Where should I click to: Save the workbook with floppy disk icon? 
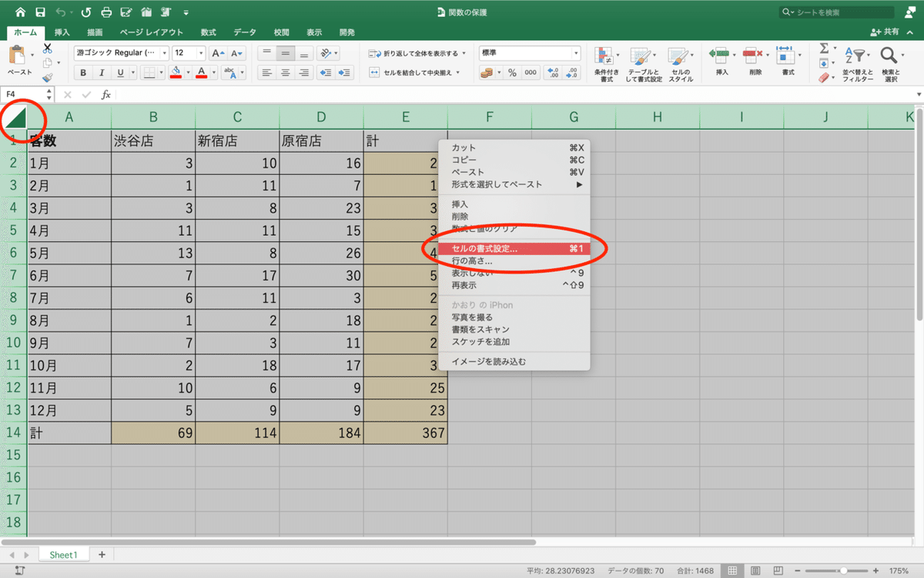click(41, 12)
